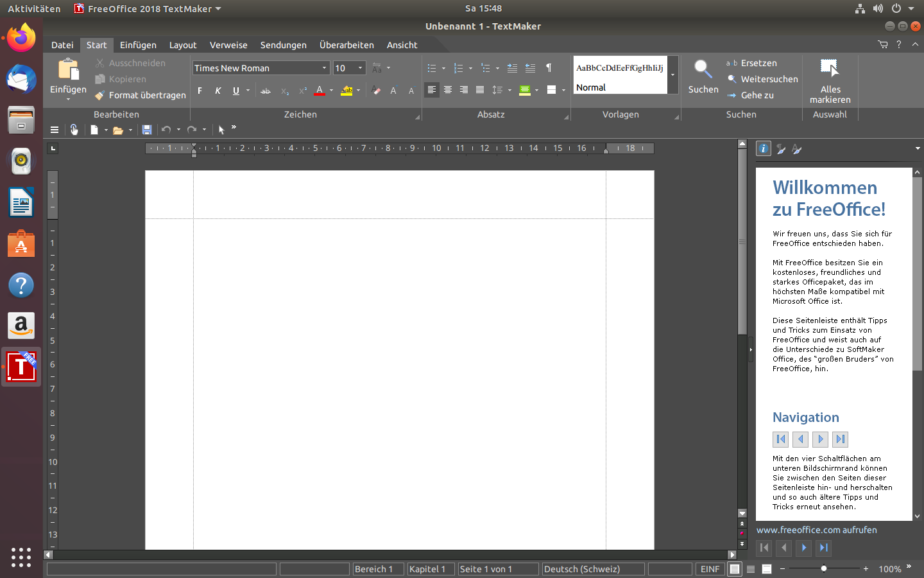
Task: Activate touch mode hand icon
Action: pyautogui.click(x=74, y=130)
